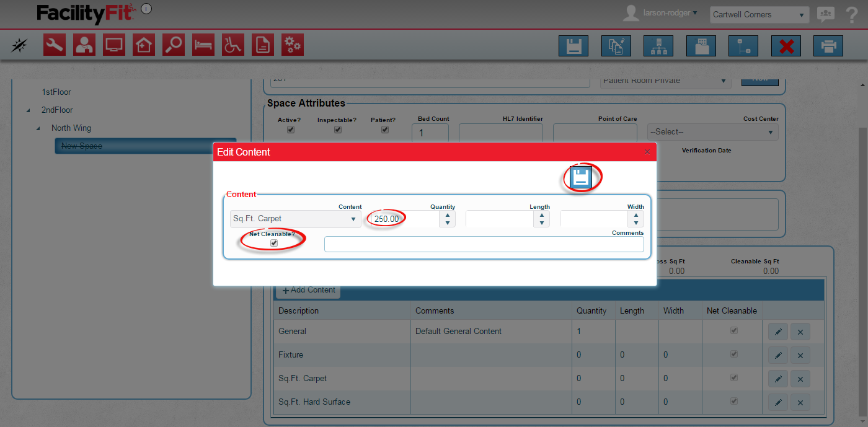Open the larson-rodger user menu

[670, 12]
